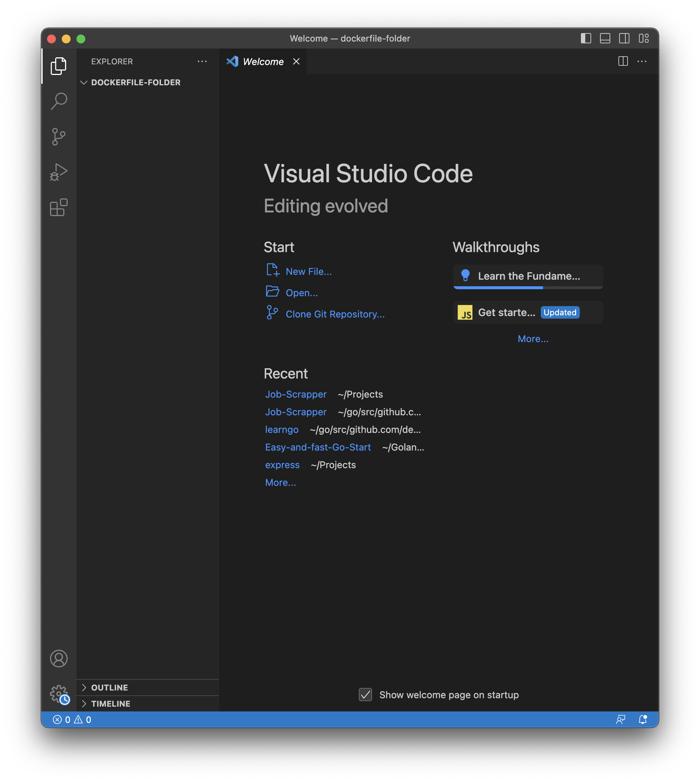
Task: Click the VS Code logo on Welcome tab
Action: 232,61
